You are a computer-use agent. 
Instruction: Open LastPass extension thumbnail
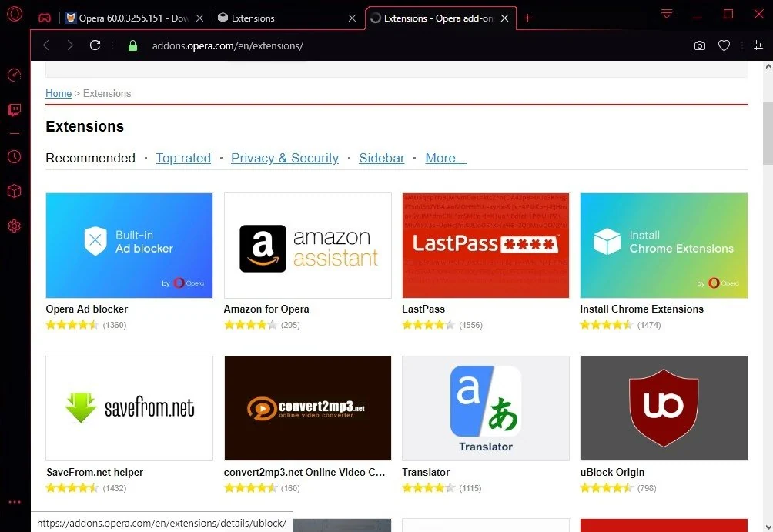coord(486,246)
